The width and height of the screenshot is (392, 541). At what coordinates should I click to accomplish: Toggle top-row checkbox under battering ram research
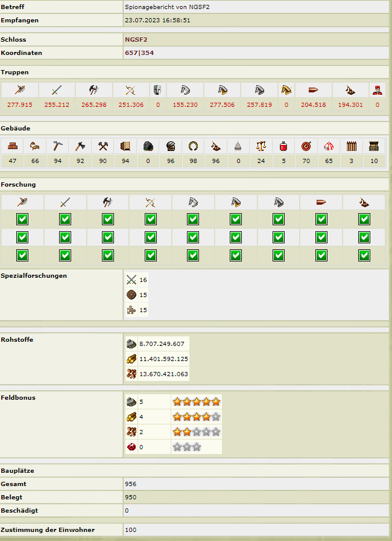point(321,219)
